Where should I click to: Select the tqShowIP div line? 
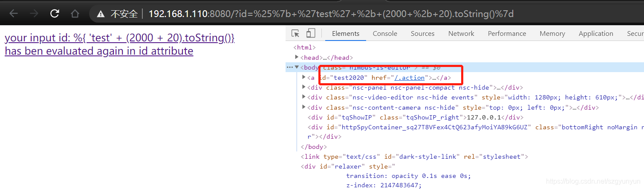point(416,117)
